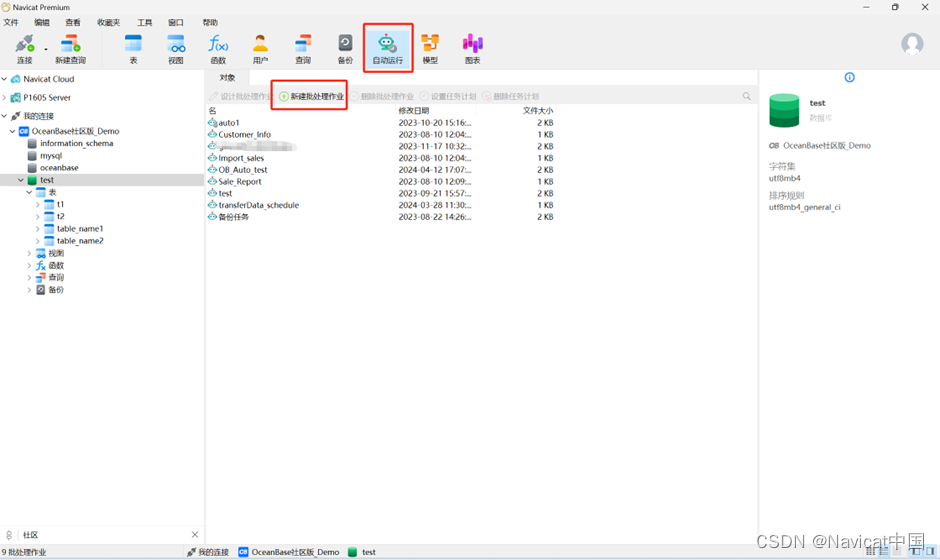The image size is (940, 560).
Task: Click the 设置任务计划 button
Action: tap(448, 96)
